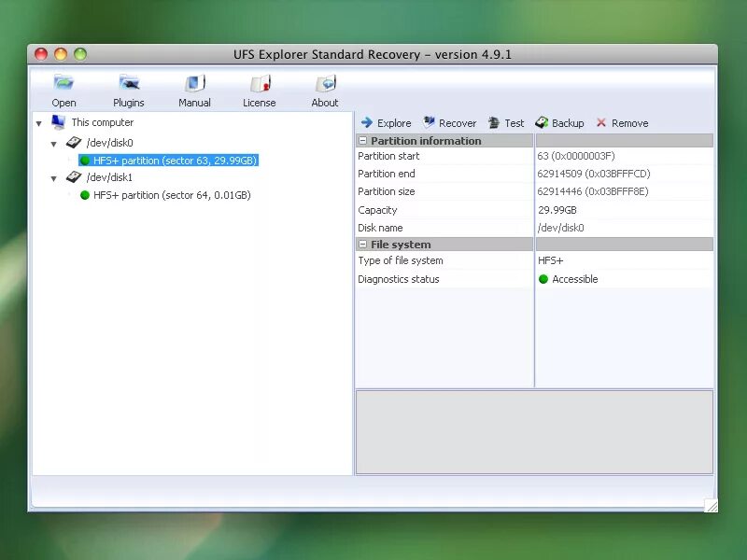This screenshot has height=560, width=747.
Task: Click the Recover icon
Action: click(429, 122)
